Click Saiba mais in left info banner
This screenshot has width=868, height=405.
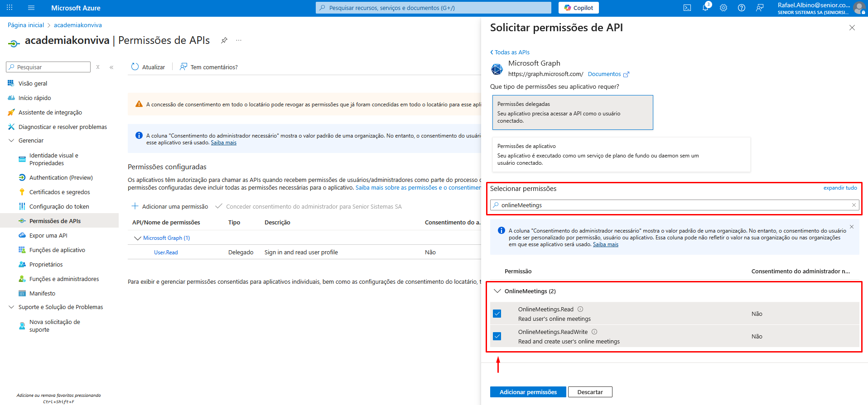coord(223,143)
